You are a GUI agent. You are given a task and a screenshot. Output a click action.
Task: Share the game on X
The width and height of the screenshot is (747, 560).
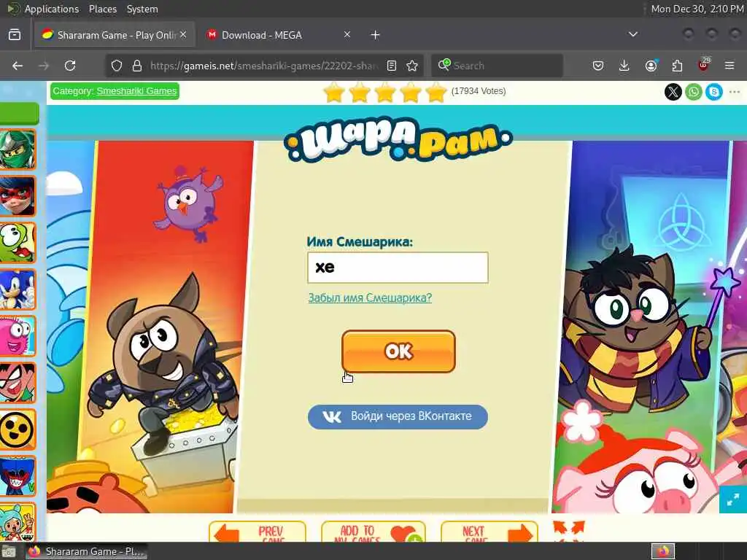coord(673,91)
